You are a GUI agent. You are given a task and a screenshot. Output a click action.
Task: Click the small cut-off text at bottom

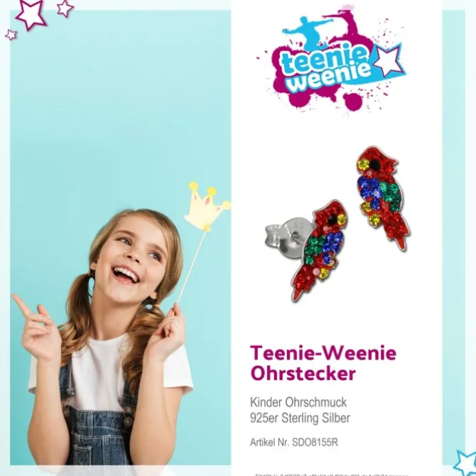click(x=332, y=475)
